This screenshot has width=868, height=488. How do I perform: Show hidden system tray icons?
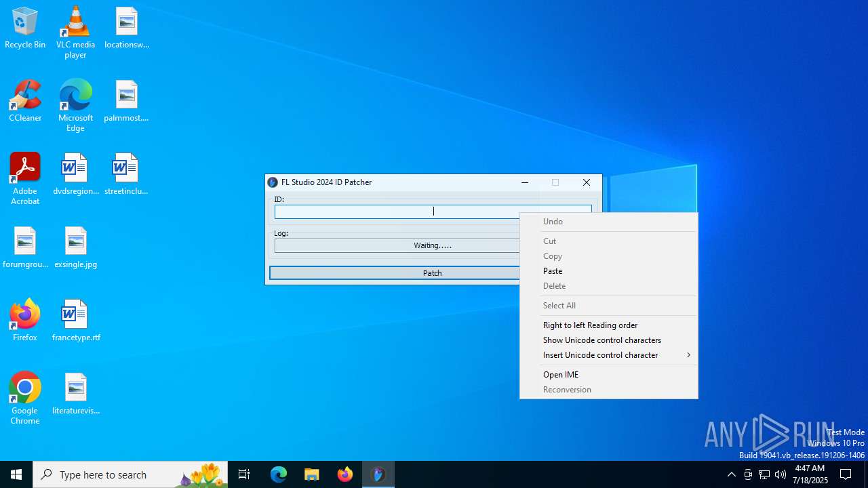coord(731,474)
